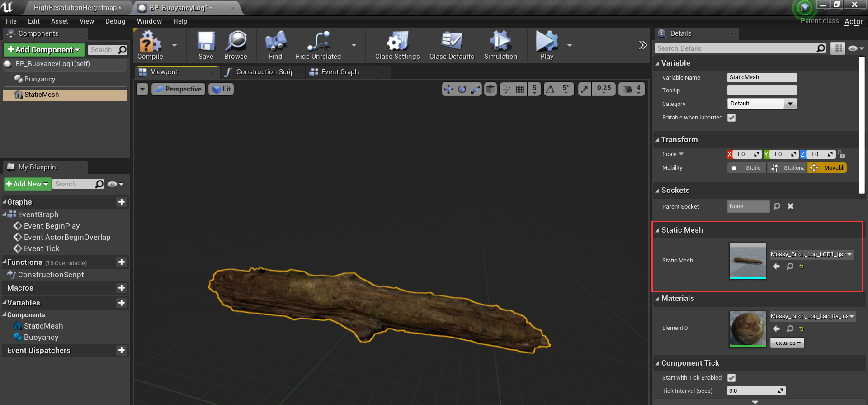Compile the blueprint
868x405 pixels.
pyautogui.click(x=150, y=45)
